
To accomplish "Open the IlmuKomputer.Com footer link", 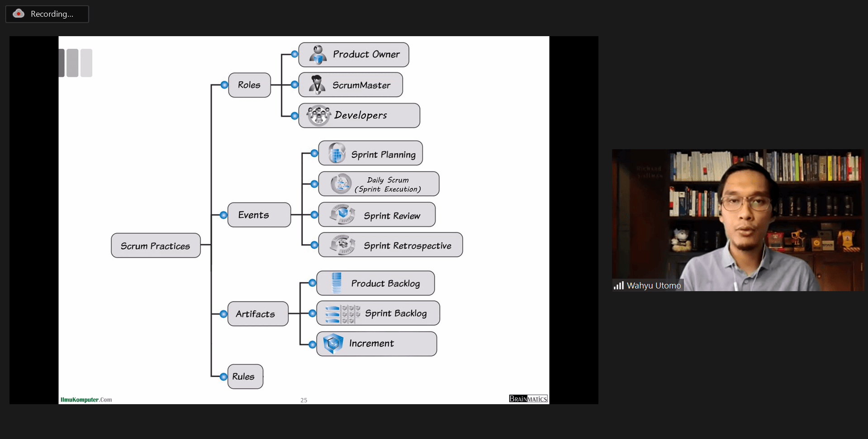I will point(86,400).
